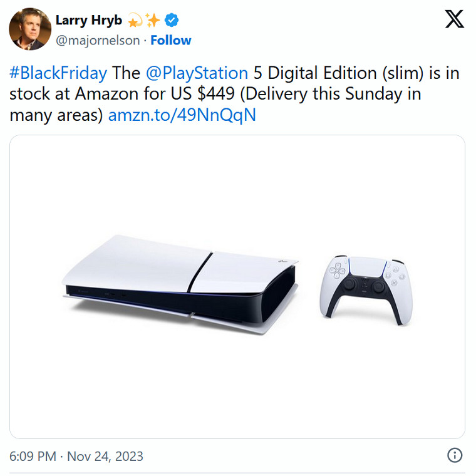
Task: Open the Larry Hryb display name
Action: [x=89, y=20]
